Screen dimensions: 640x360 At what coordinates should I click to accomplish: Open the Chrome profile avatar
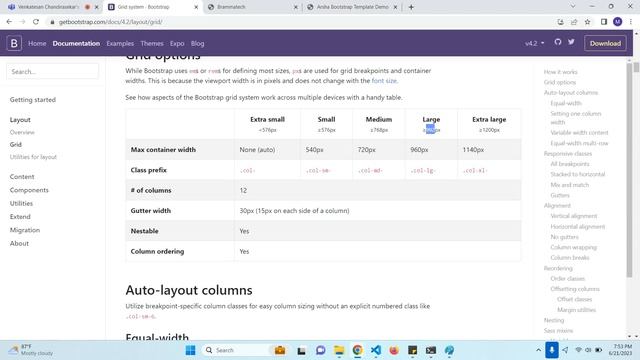click(618, 22)
